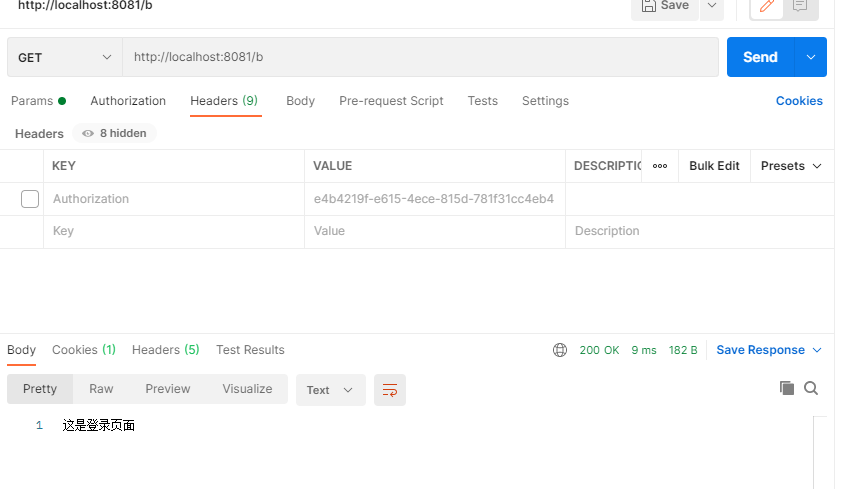Enable the Authorization header checkbox
The width and height of the screenshot is (849, 489).
tap(30, 199)
